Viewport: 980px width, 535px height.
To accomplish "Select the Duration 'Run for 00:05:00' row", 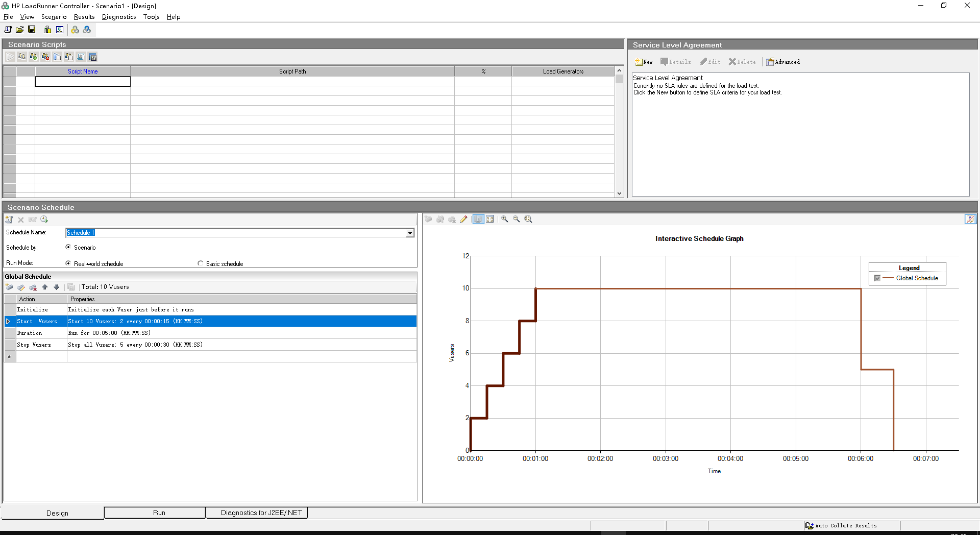I will [x=210, y=333].
